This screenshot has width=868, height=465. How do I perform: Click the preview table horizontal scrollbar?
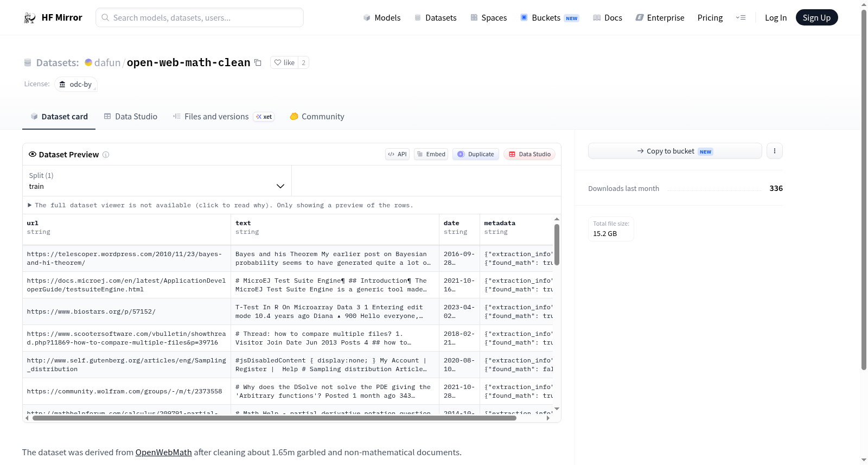click(x=274, y=418)
